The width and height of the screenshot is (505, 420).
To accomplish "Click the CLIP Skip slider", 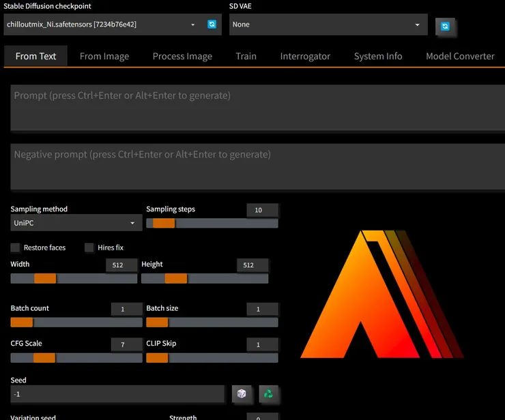I will tap(212, 357).
